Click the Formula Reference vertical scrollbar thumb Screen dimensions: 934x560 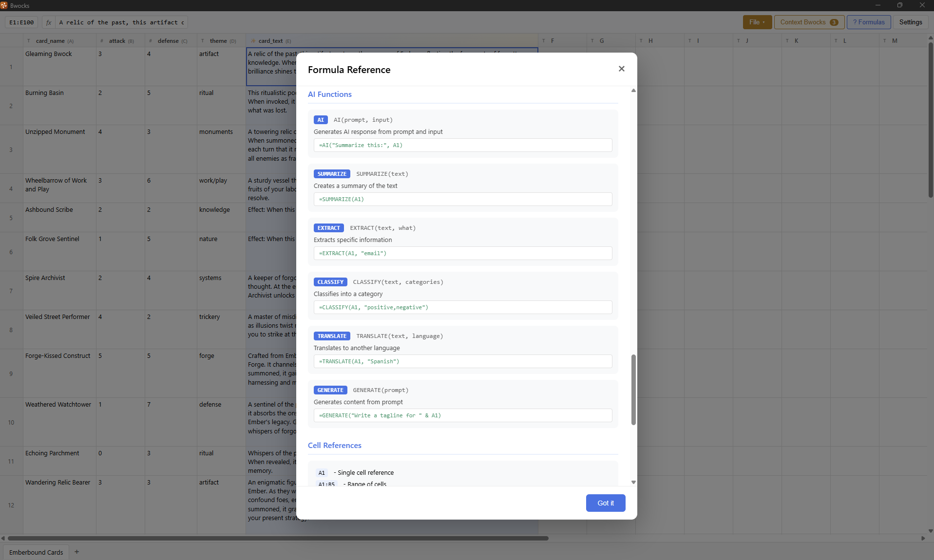click(x=633, y=390)
